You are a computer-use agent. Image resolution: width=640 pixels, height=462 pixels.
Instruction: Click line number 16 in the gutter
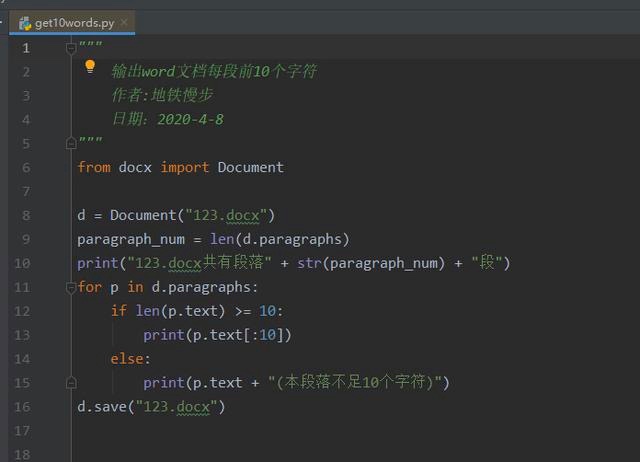click(22, 407)
